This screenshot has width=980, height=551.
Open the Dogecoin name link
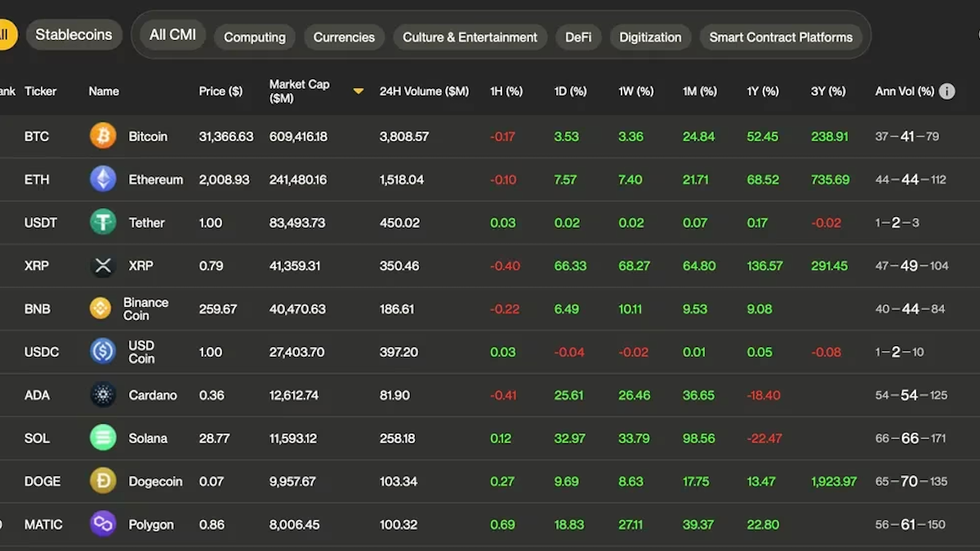155,482
